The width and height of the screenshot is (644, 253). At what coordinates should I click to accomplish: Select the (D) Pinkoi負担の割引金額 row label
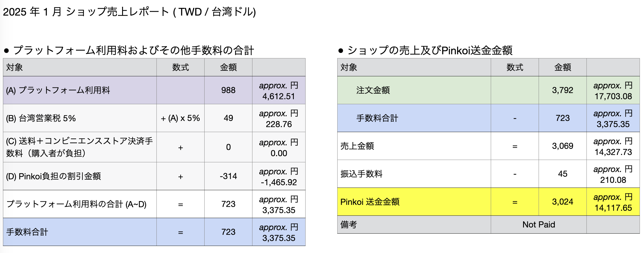tap(53, 176)
